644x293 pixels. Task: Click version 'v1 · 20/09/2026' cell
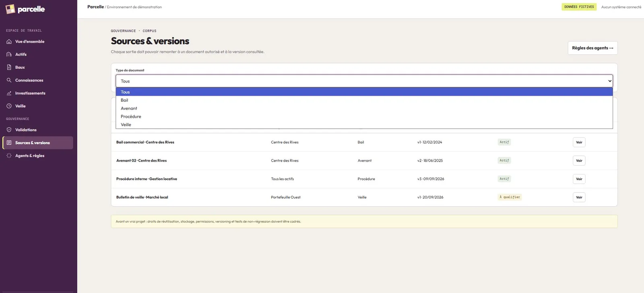pyautogui.click(x=430, y=197)
